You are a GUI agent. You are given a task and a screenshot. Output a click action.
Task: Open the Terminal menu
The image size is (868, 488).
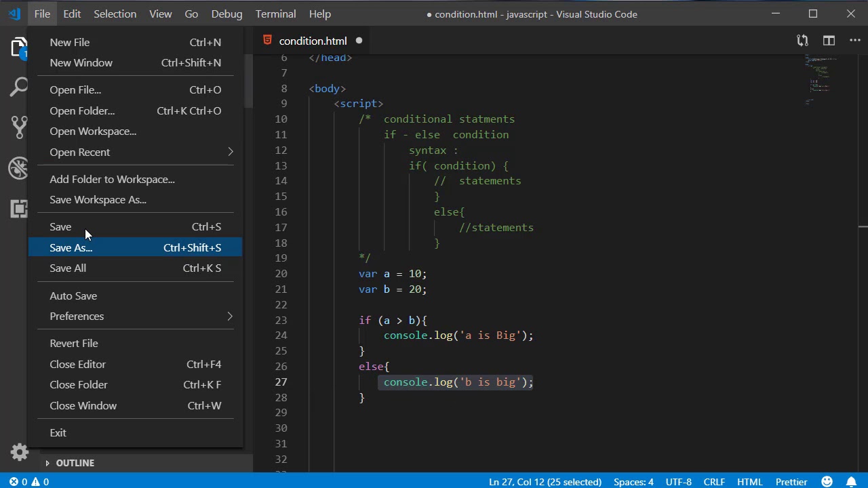(275, 14)
